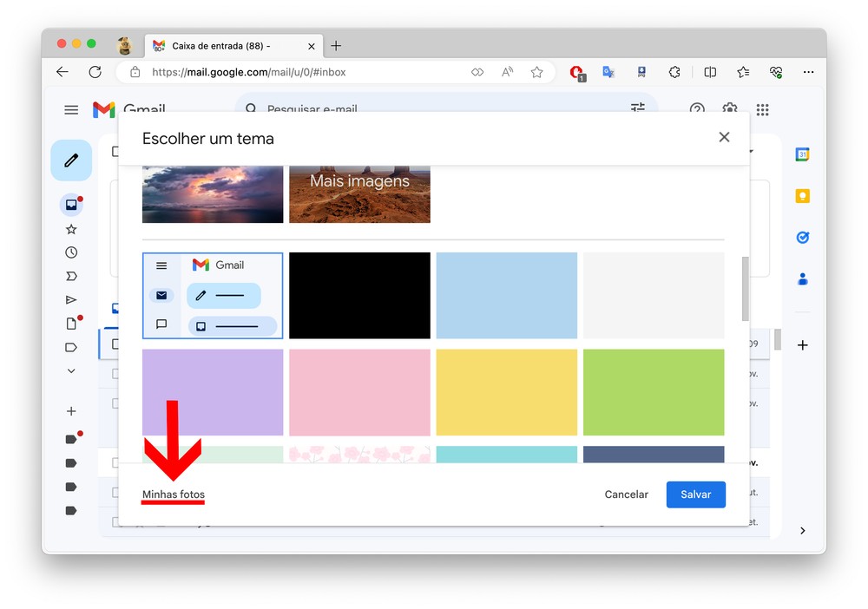This screenshot has height=609, width=868.
Task: Open Google Translate extension
Action: click(x=608, y=72)
